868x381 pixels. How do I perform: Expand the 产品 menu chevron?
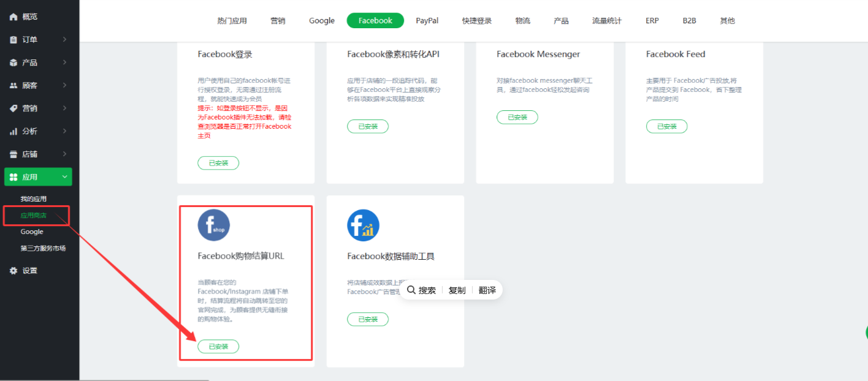point(65,62)
